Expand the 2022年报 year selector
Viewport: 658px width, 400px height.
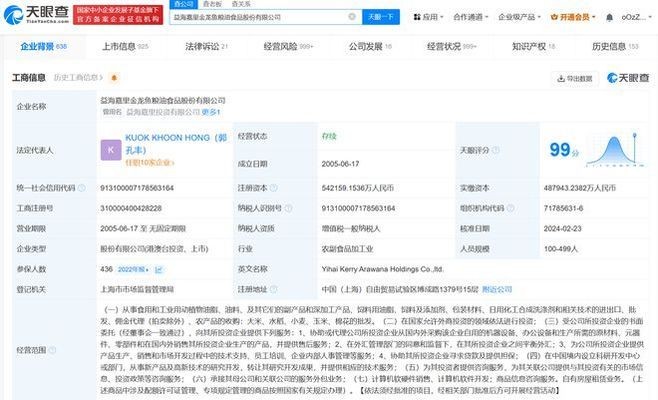coord(133,269)
